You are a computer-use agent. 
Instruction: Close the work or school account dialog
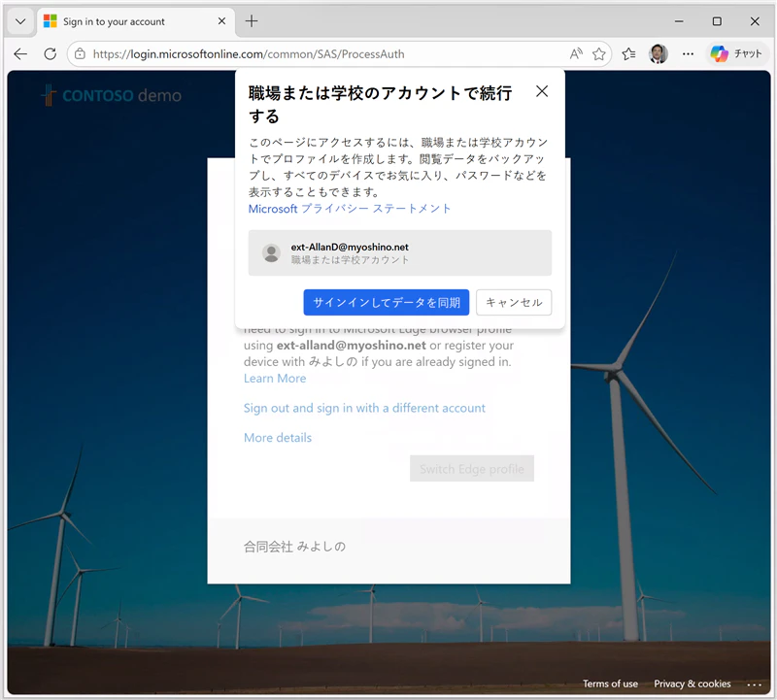pyautogui.click(x=542, y=91)
